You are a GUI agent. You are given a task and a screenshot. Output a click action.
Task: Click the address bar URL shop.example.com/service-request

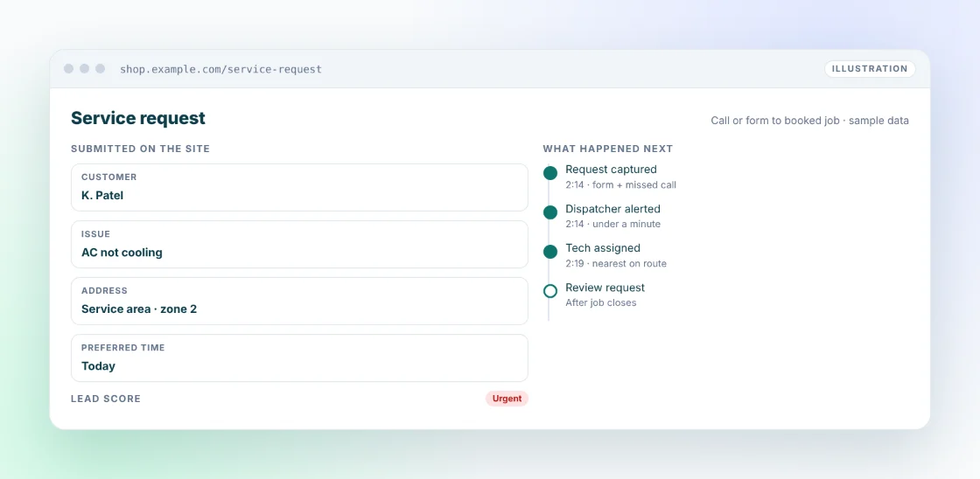(x=220, y=69)
